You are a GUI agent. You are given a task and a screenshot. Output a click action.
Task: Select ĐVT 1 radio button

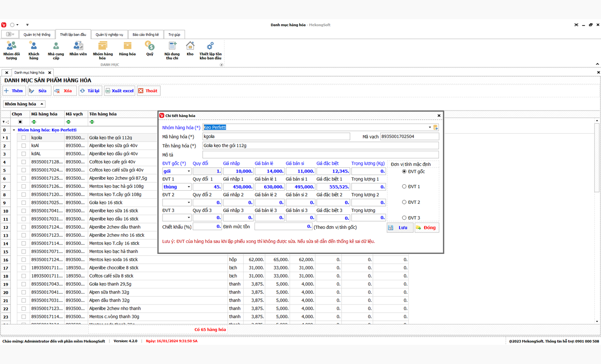(404, 187)
